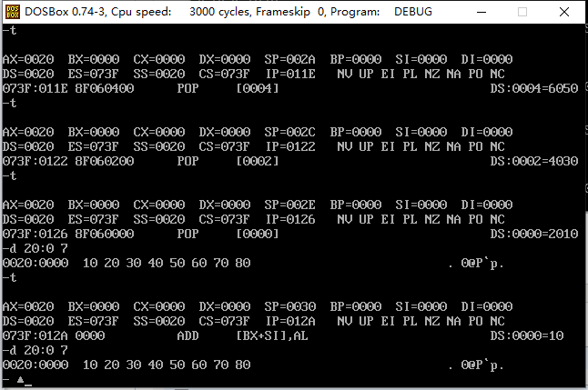This screenshot has height=390, width=588.
Task: Click the 'DEBUG' program name in title bar
Action: click(413, 12)
